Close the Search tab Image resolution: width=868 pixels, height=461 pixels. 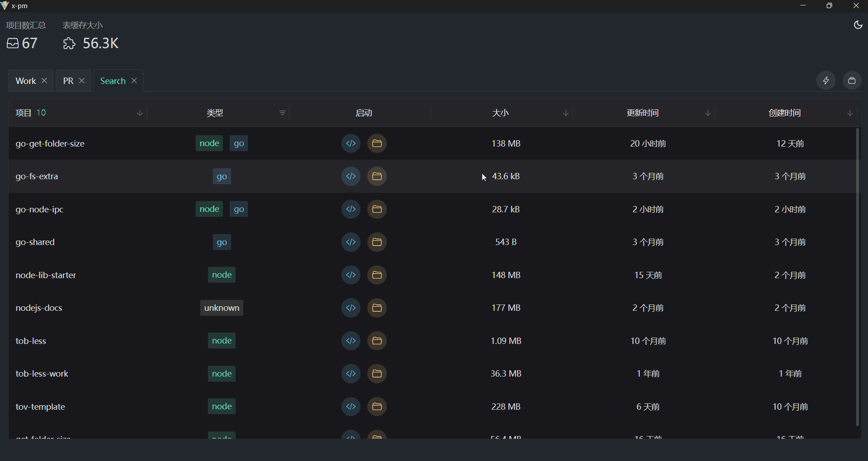pos(134,80)
